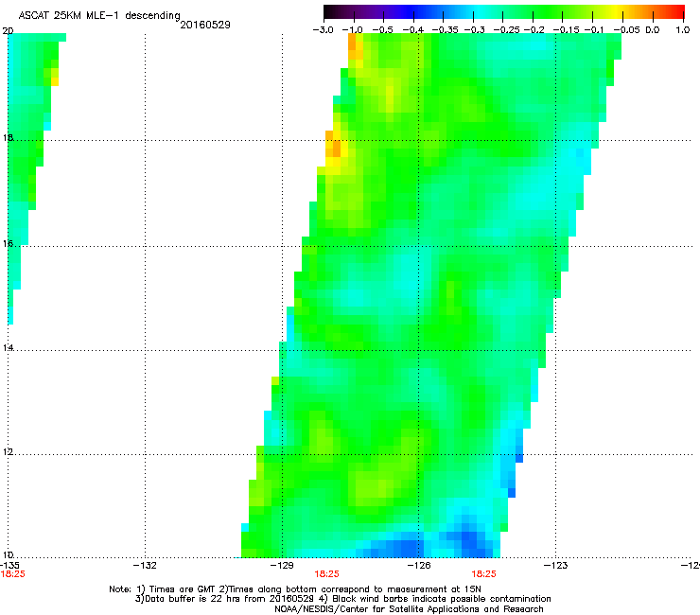The height and width of the screenshot is (615, 700).
Task: Select the latitude axis label "14"
Action: click(x=8, y=347)
